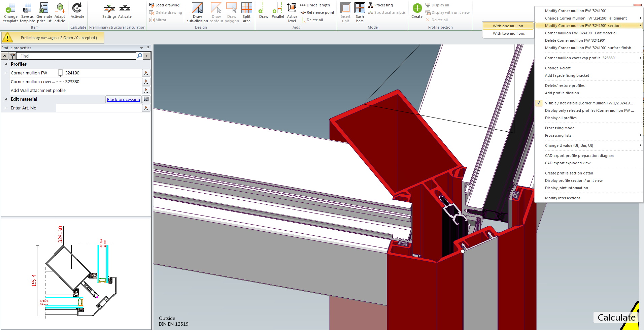This screenshot has width=644, height=330.
Task: Toggle Visible / not visible Corner mullion checkbox
Action: coord(539,103)
